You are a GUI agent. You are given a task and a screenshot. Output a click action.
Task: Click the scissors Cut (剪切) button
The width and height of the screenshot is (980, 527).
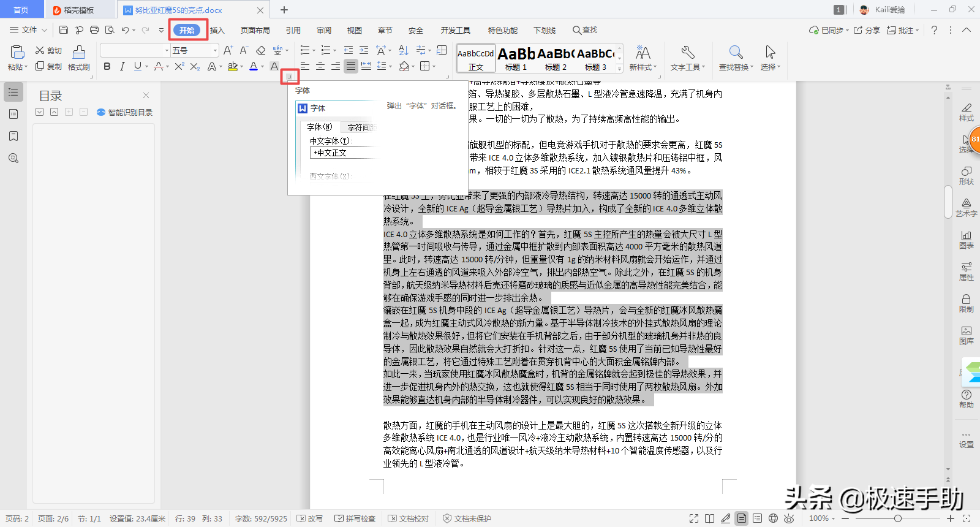48,50
